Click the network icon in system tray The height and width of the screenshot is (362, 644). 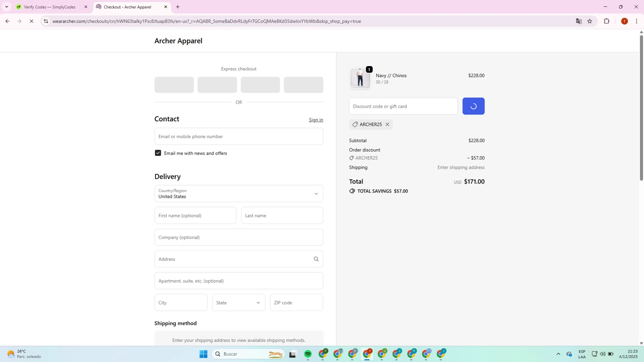coord(595,354)
